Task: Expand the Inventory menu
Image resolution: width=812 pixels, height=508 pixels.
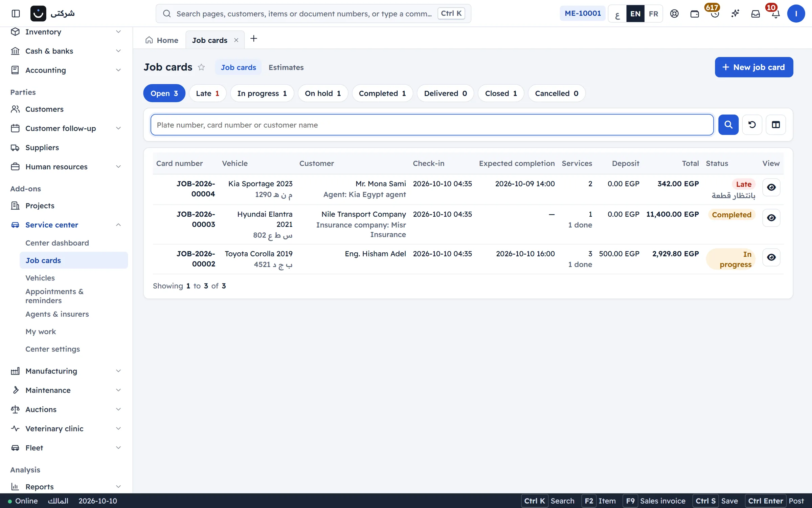Action: (x=66, y=32)
